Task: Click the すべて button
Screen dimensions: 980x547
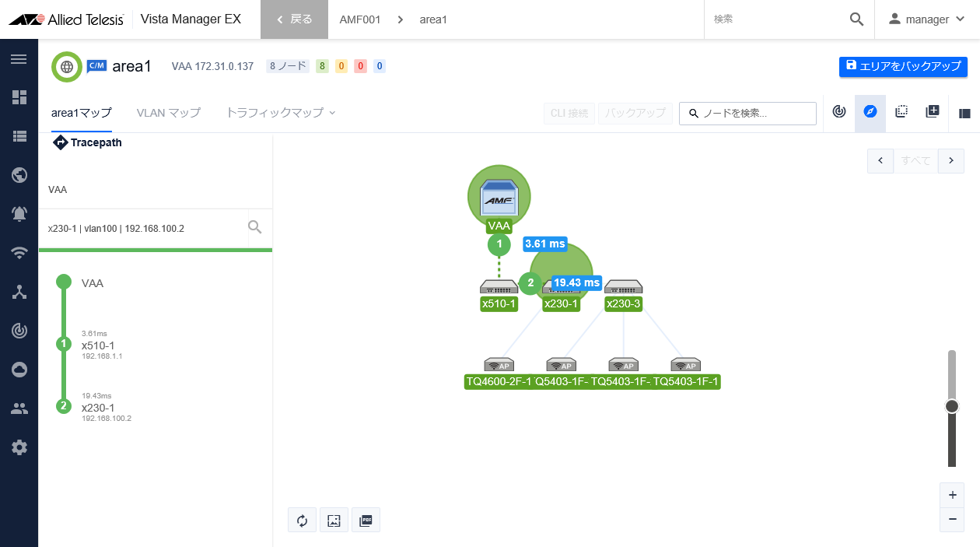Action: (915, 160)
